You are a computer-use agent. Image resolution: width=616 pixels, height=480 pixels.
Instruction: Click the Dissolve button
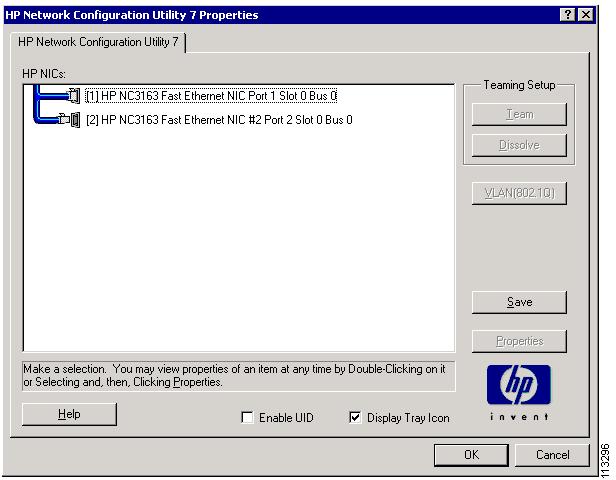[x=519, y=145]
